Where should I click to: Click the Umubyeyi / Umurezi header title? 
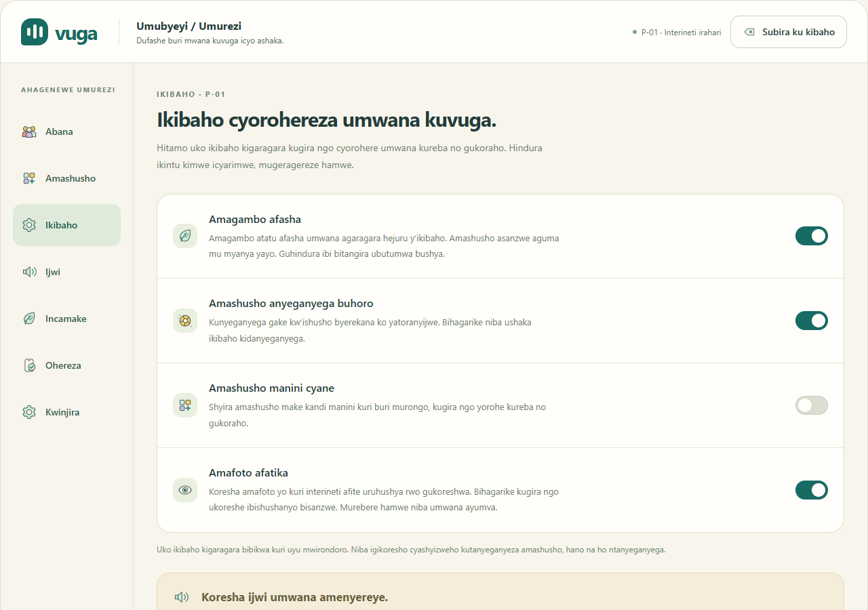(189, 26)
